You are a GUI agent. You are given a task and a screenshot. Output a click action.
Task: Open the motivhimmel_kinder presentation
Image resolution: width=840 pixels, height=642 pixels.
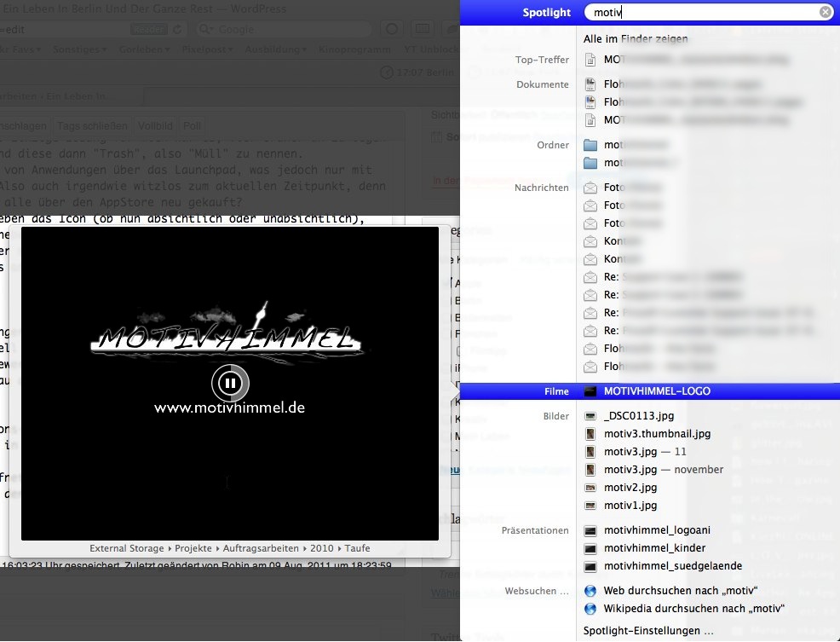click(x=653, y=548)
